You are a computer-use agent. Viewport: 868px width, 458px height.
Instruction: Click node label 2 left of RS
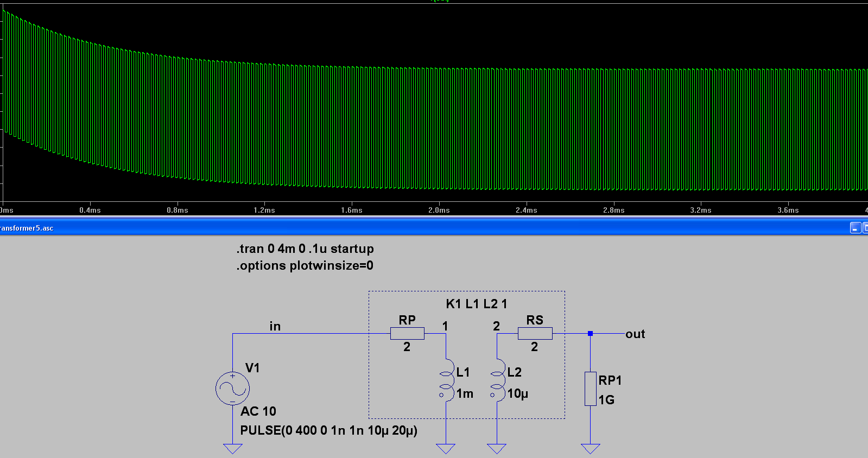[496, 326]
